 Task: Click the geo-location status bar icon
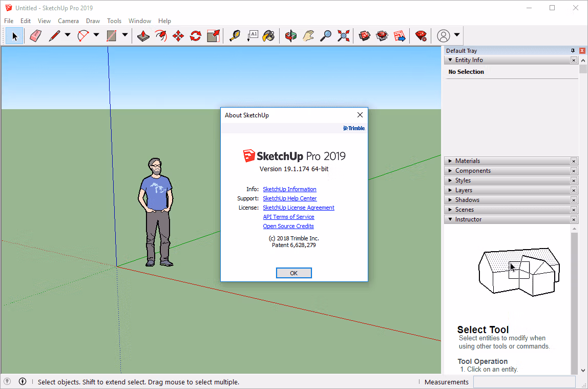click(x=7, y=381)
